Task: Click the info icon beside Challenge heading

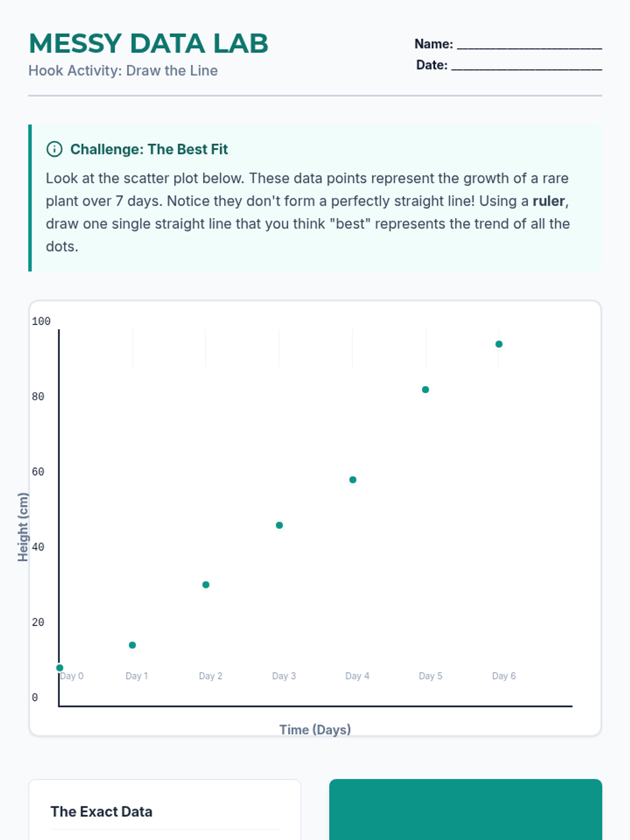Action: click(x=55, y=150)
